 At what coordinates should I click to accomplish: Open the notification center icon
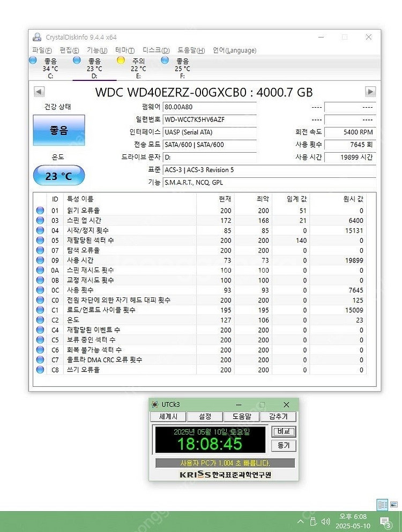pyautogui.click(x=385, y=522)
